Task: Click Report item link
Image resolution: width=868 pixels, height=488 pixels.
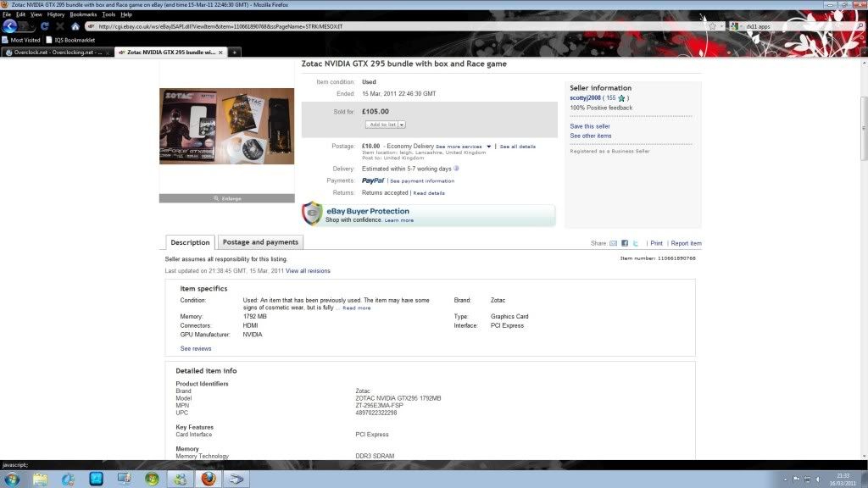Action: (686, 243)
